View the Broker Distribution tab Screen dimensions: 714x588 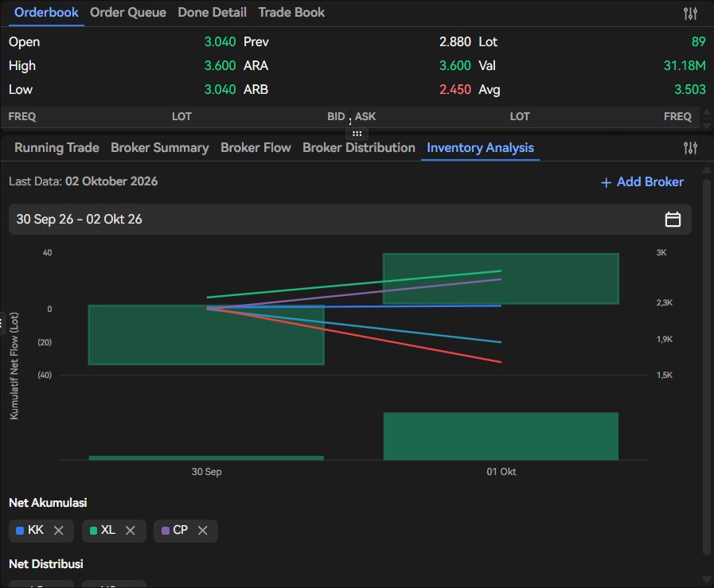(359, 147)
